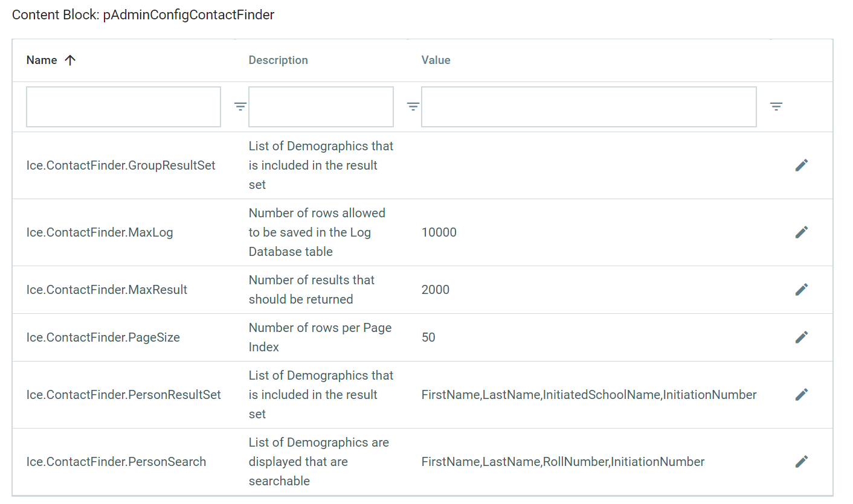Open filter options for Name column

240,107
